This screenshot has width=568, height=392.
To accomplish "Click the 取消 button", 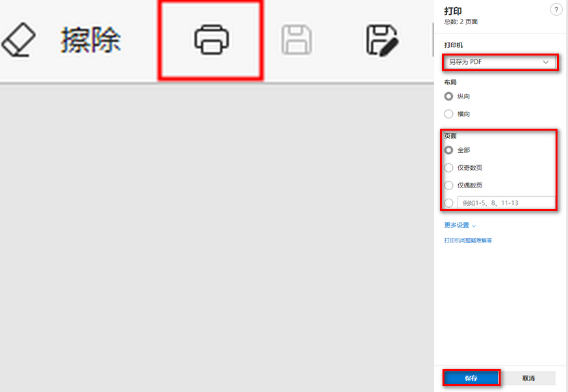I will (529, 378).
